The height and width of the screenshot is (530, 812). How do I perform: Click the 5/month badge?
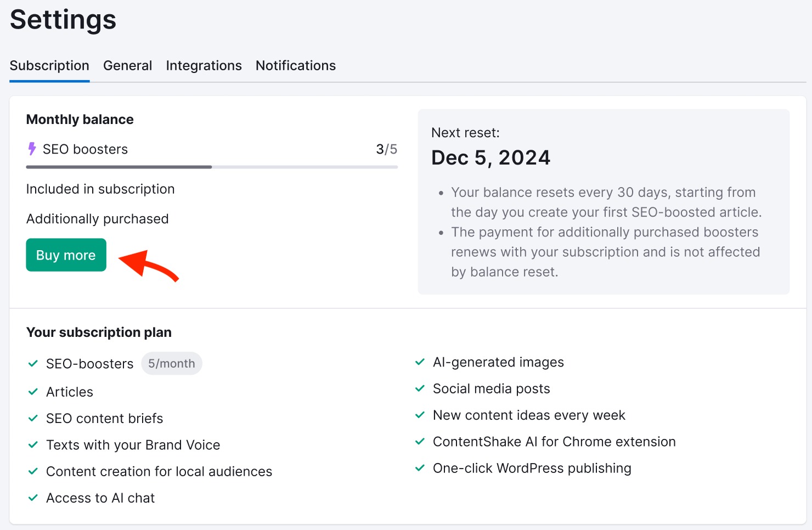[x=171, y=364]
